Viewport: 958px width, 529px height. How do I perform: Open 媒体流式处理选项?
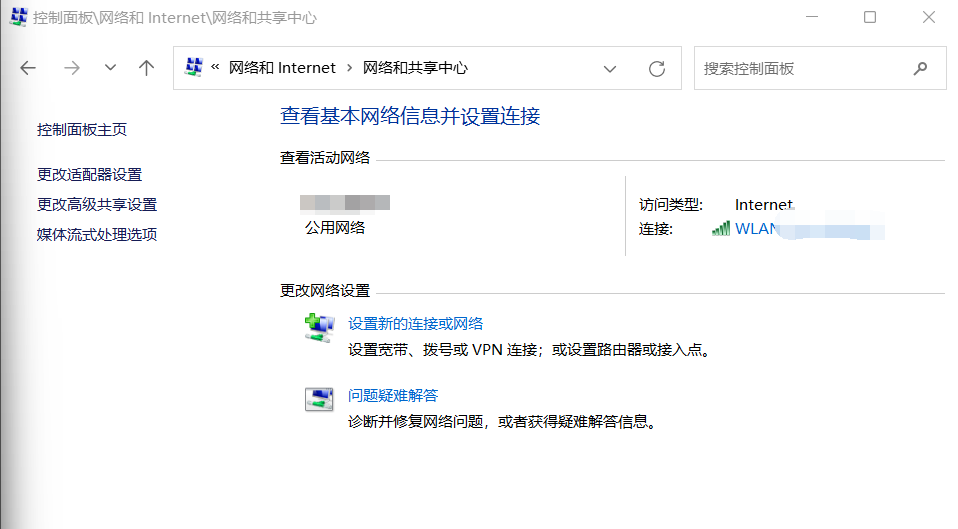(x=97, y=235)
